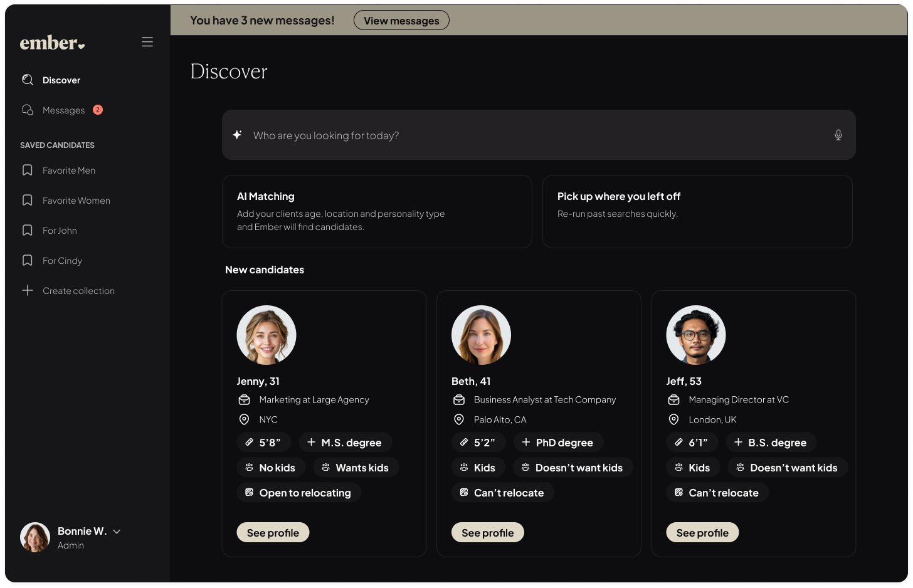Select the Wants kids tag on Jenny's card
The image size is (913, 588).
pos(355,468)
